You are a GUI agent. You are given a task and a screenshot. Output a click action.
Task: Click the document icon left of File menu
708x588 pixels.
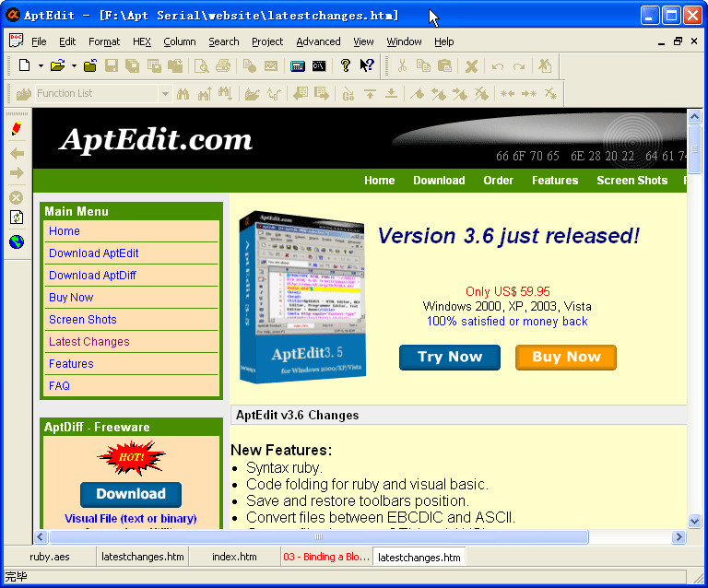16,41
